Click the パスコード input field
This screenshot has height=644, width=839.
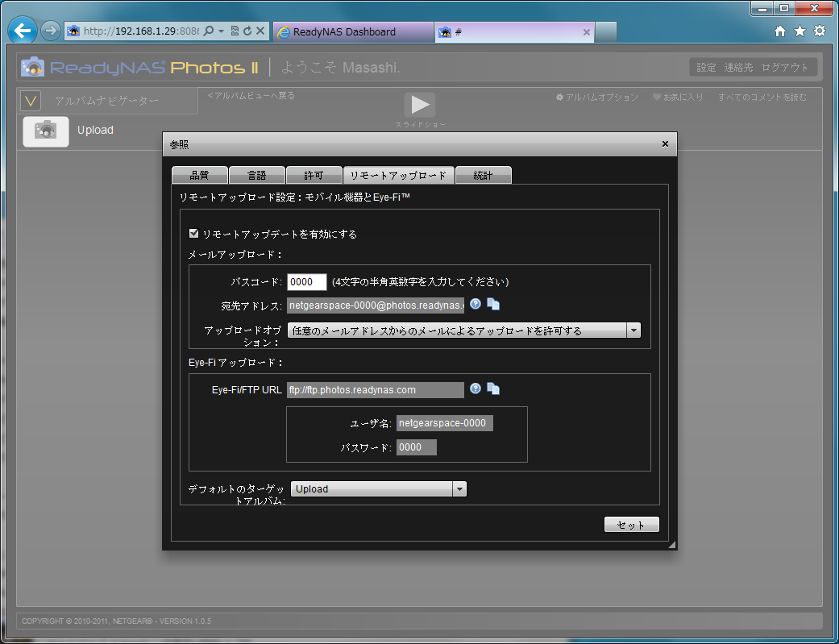click(x=306, y=282)
